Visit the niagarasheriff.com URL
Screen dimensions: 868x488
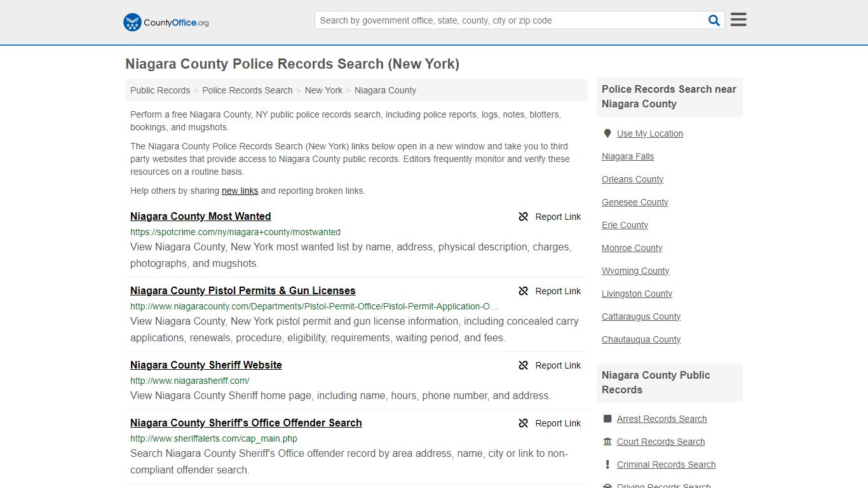click(x=190, y=381)
